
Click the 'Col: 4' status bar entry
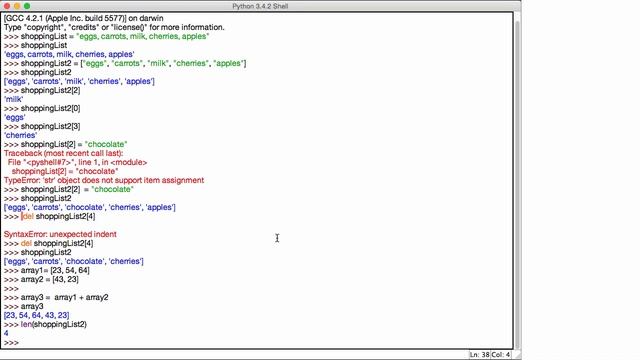[x=500, y=355]
